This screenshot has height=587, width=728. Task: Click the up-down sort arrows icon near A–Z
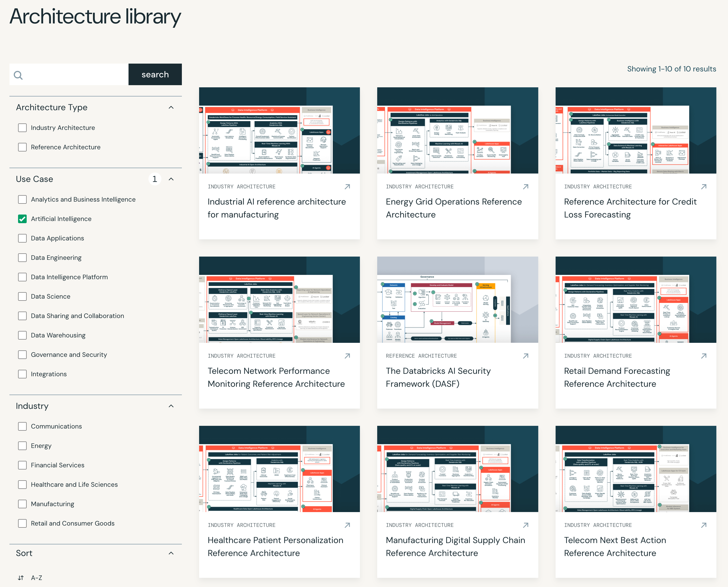click(21, 578)
